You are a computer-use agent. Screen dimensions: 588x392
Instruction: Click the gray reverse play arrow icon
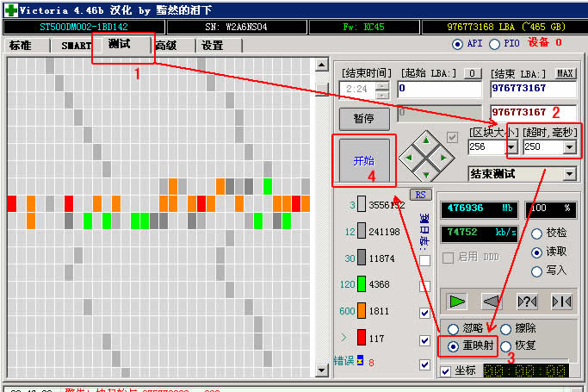click(492, 302)
